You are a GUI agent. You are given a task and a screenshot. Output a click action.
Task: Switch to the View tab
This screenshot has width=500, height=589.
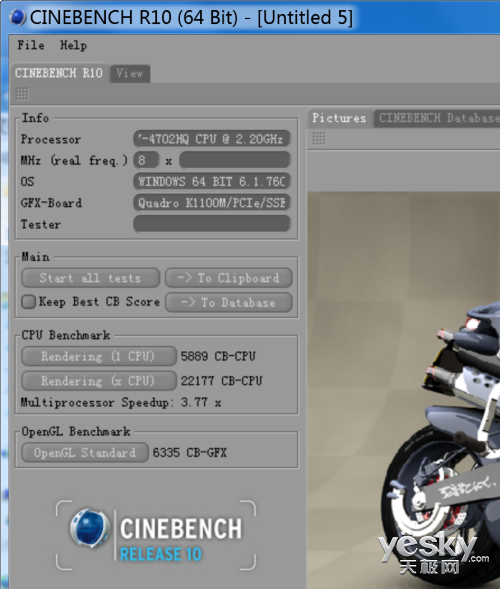[x=130, y=73]
